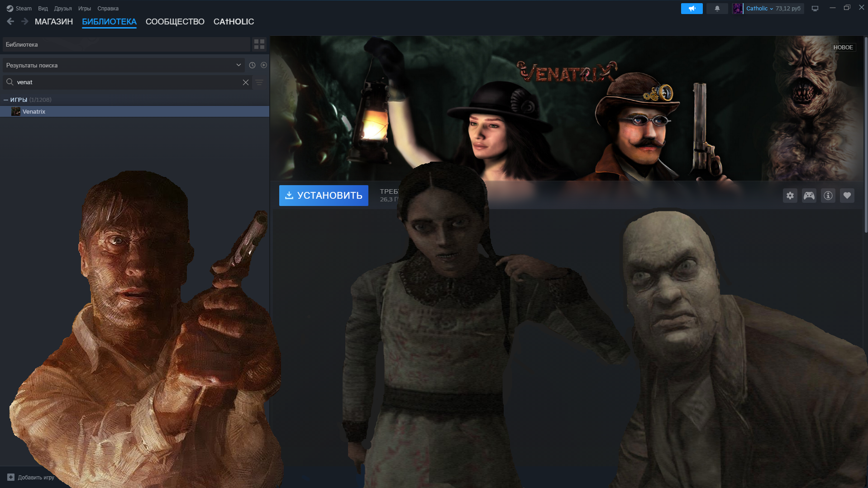Go forward with the right arrow
This screenshot has width=868, height=488.
(x=25, y=21)
